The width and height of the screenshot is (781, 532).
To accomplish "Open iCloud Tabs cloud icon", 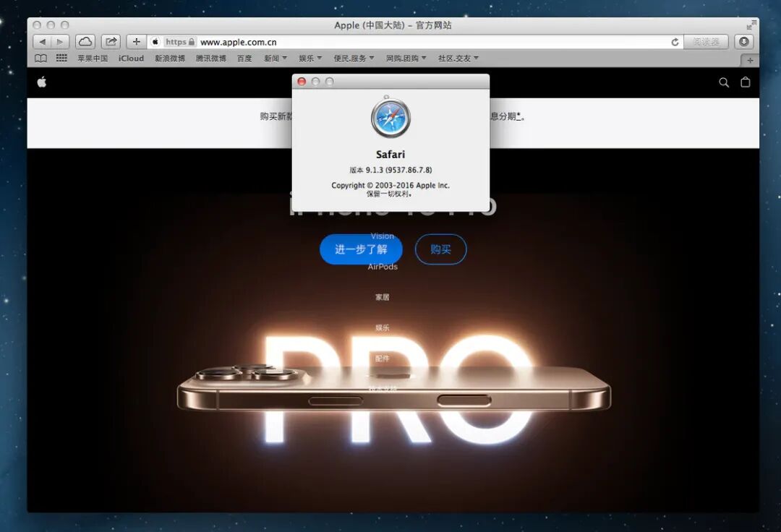I will 85,42.
